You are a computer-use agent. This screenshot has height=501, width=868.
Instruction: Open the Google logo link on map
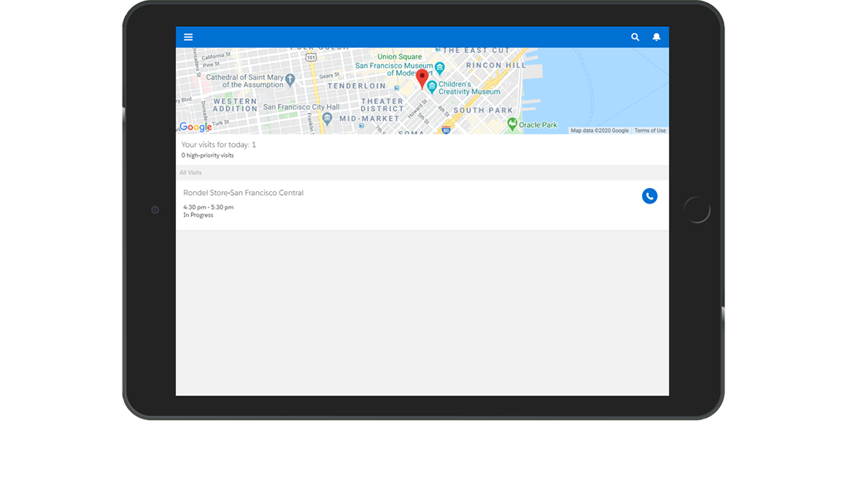point(195,126)
